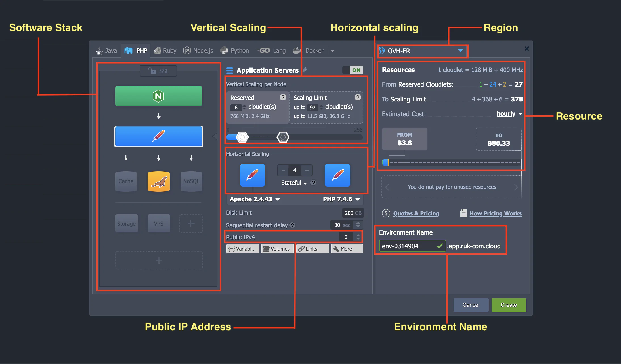621x364 pixels.
Task: Open the PHP 7.4.6 version dropdown
Action: (x=341, y=199)
